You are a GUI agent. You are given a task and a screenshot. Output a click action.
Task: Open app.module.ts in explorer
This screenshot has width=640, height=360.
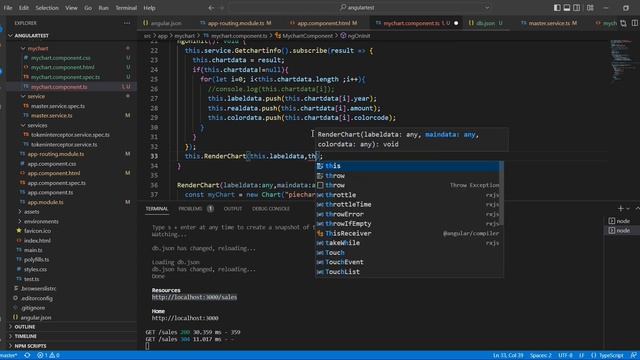coord(45,202)
